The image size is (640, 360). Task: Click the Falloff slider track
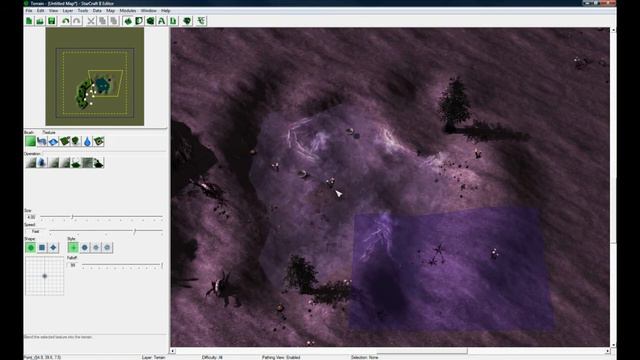(122, 265)
